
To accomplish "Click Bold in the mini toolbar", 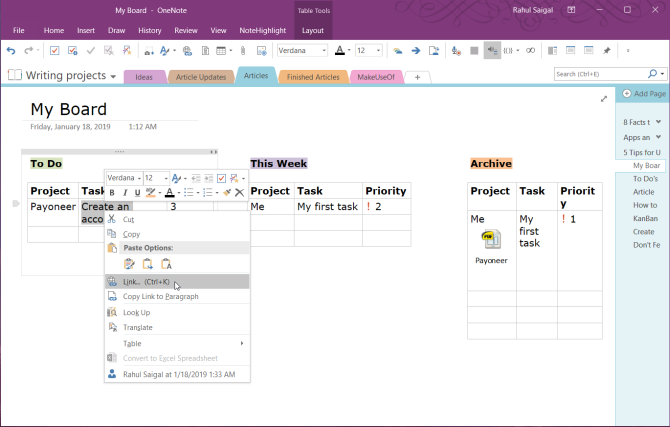I will [112, 193].
